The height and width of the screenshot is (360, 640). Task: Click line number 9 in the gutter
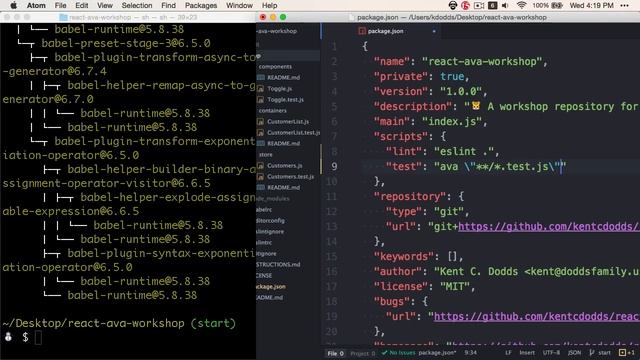[x=334, y=167]
